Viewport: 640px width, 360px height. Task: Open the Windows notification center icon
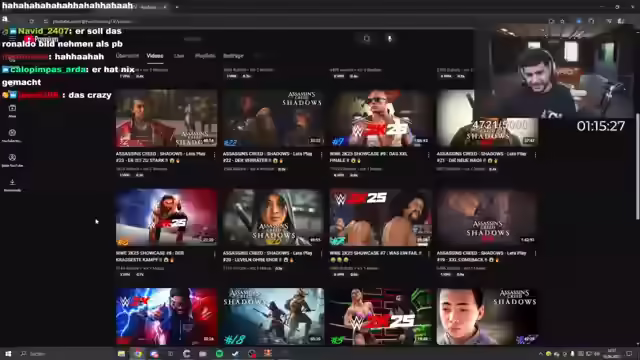629,353
